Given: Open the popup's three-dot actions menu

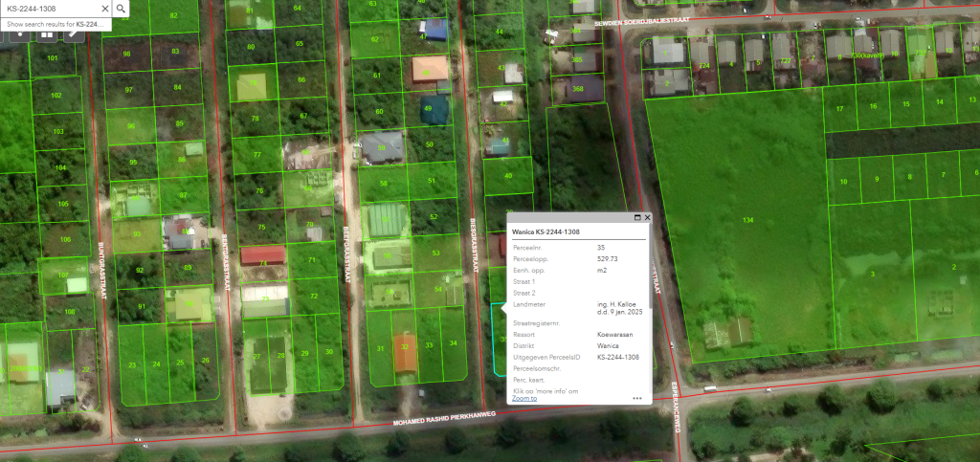Looking at the screenshot, I should click(x=637, y=398).
